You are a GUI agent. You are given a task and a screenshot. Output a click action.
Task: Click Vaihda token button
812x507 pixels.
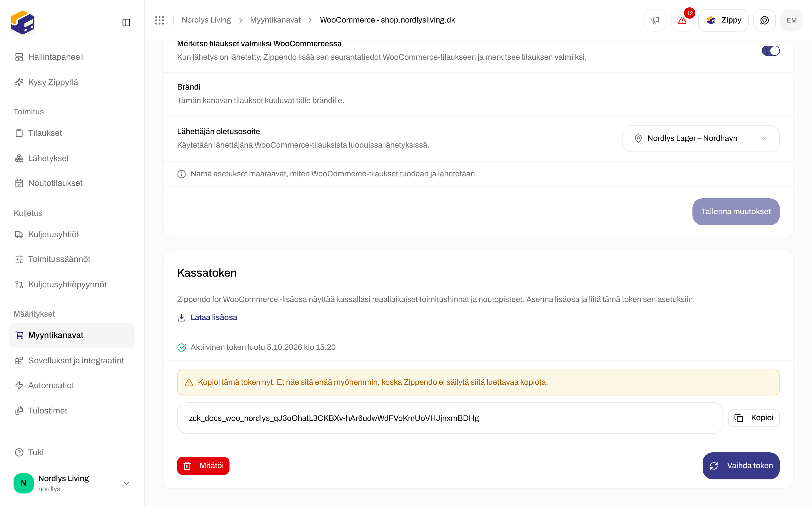[x=741, y=466]
